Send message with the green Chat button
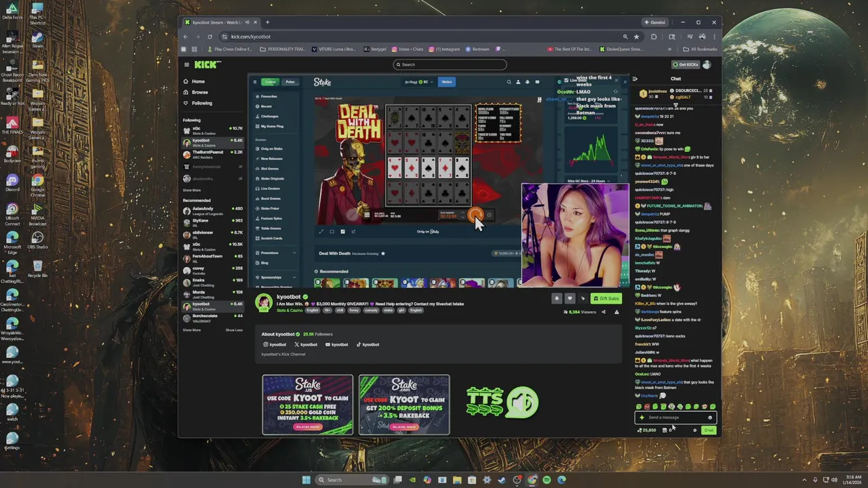 click(x=709, y=430)
